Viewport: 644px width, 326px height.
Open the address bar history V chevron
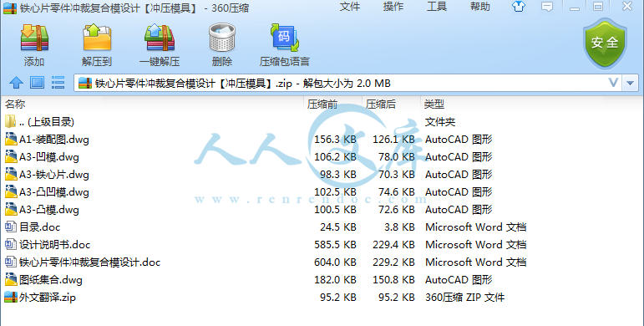614,83
